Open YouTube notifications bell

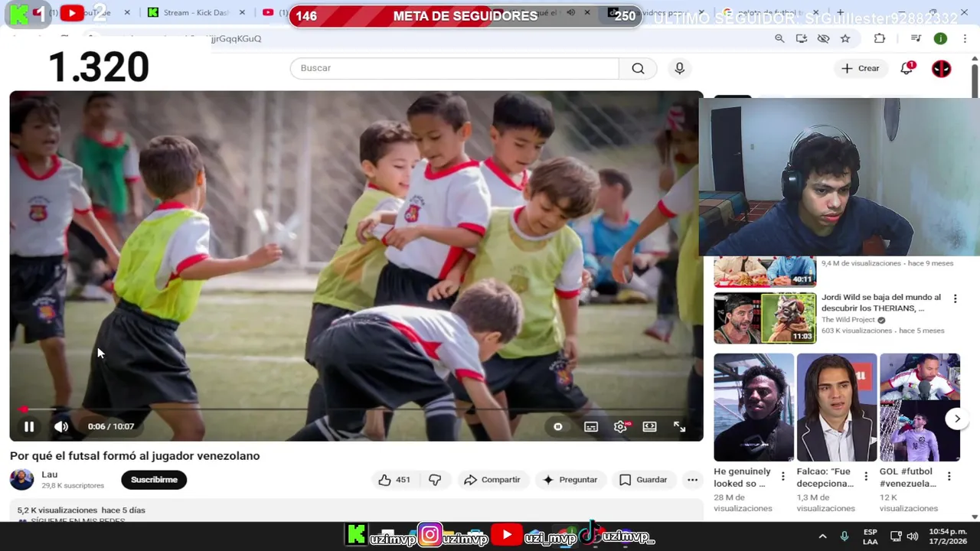pyautogui.click(x=906, y=68)
